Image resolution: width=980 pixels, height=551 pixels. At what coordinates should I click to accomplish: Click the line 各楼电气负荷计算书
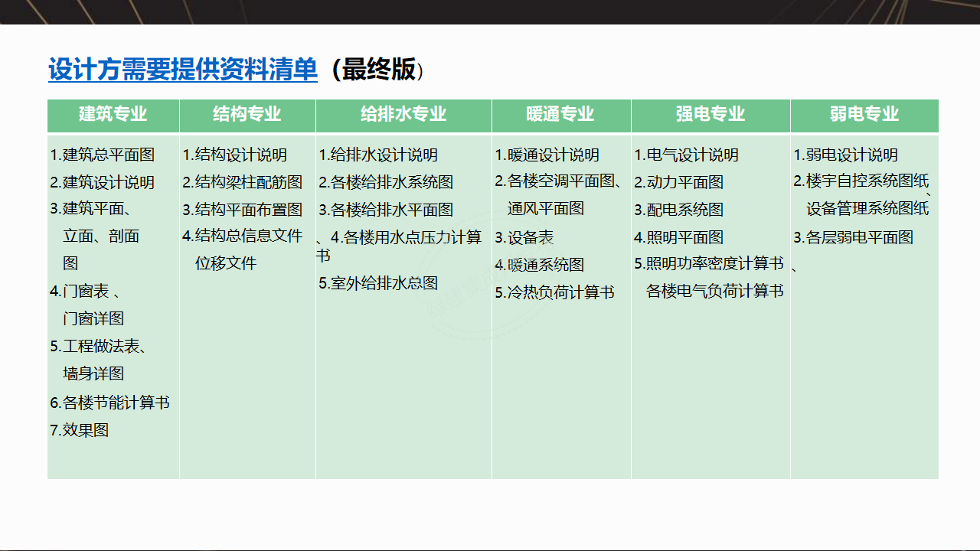coord(715,291)
